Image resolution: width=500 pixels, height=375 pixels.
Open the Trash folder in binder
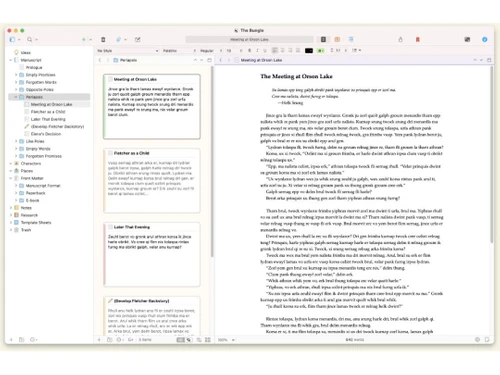click(26, 230)
